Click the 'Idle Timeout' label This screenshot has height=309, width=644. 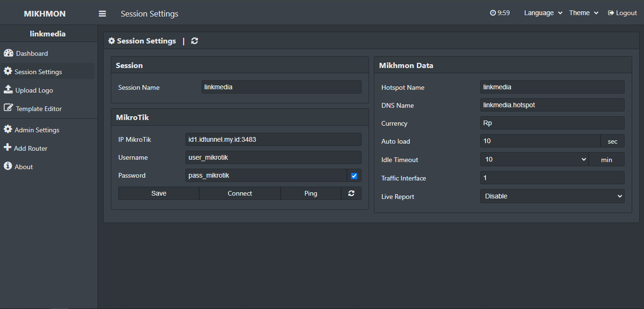tap(400, 160)
